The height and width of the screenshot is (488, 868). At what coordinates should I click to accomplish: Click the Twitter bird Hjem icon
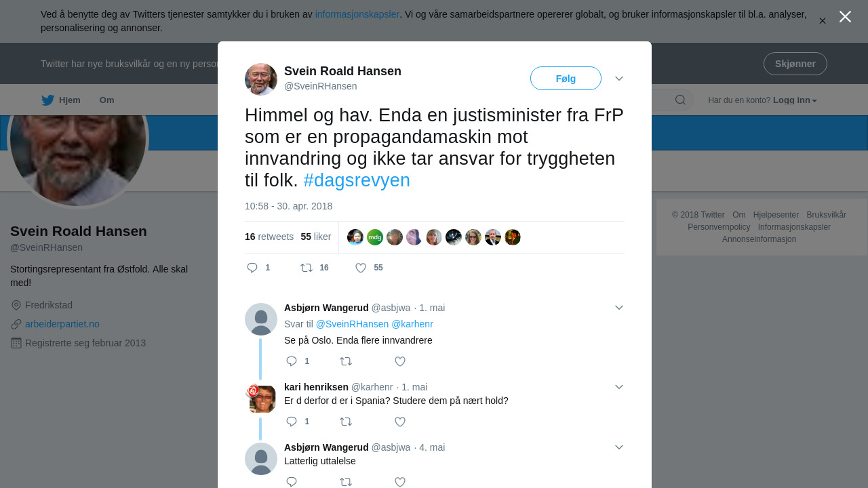(47, 100)
